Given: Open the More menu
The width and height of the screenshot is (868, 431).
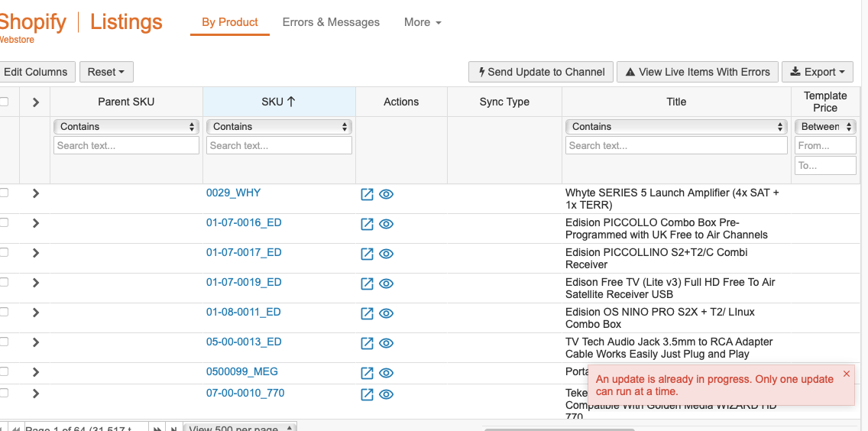Looking at the screenshot, I should pyautogui.click(x=423, y=22).
